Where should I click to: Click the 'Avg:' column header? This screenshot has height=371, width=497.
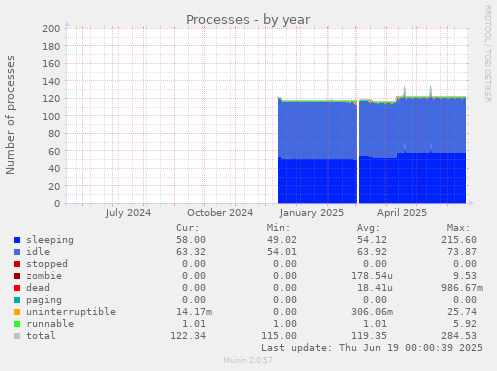(369, 228)
